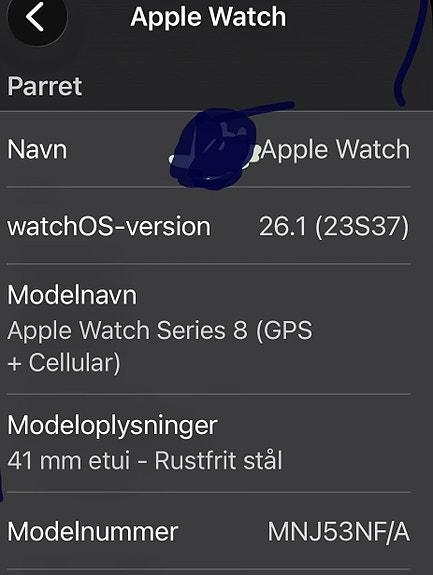Tap the 41 mm etui text

pyautogui.click(x=69, y=461)
